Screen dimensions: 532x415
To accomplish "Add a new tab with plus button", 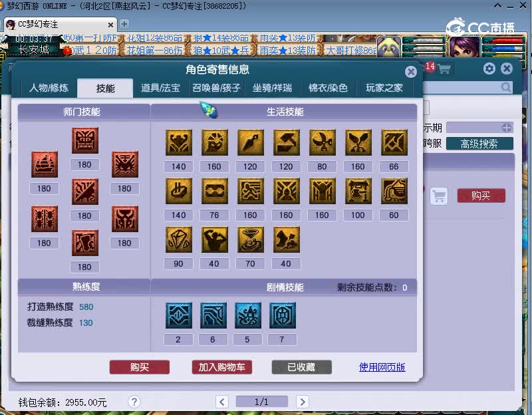I will point(124,24).
